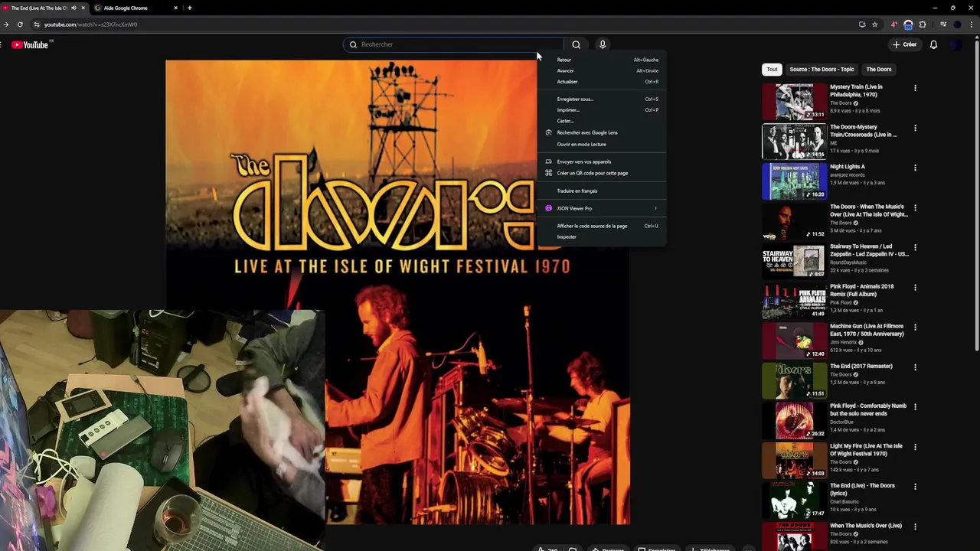Screen dimensions: 980x551
Task: Open When The Music's Over vevo thumbnail
Action: pos(795,220)
